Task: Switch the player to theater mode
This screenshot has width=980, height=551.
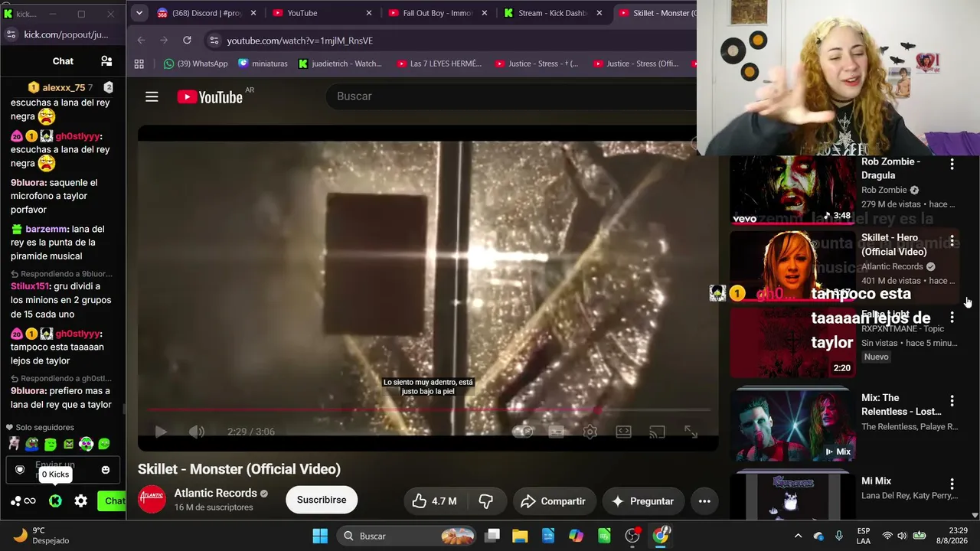Action: (x=624, y=432)
